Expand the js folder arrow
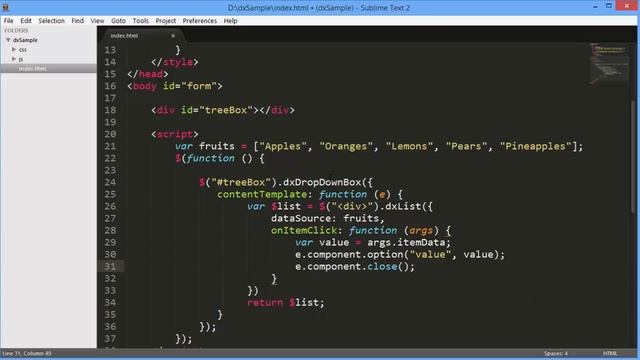This screenshot has width=640, height=360. coord(14,59)
